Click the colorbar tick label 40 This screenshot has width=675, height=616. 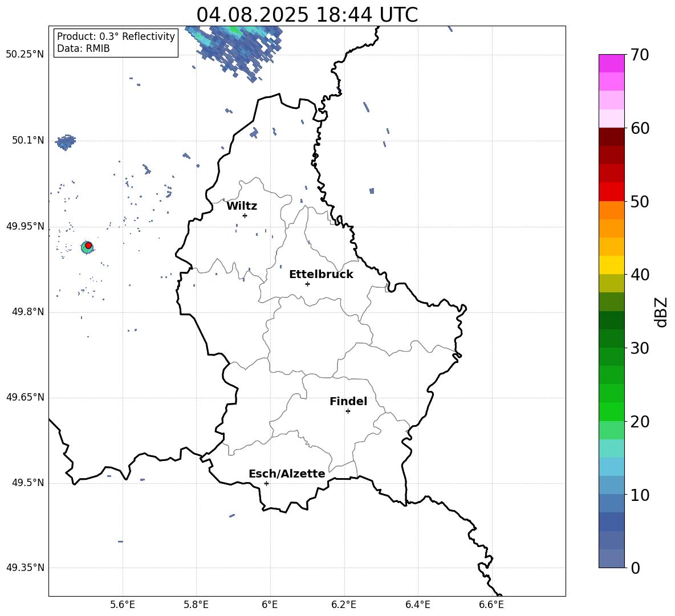[640, 275]
